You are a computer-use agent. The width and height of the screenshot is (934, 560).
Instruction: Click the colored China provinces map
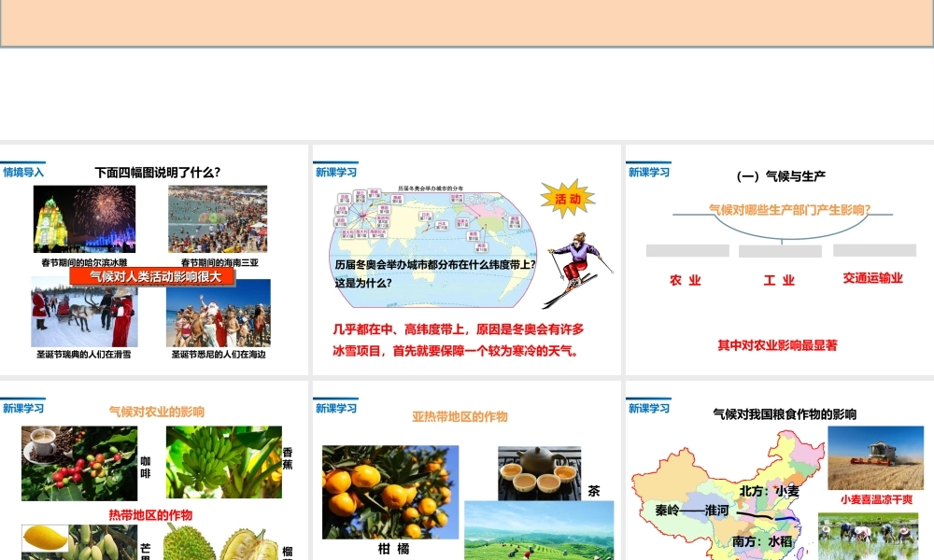pyautogui.click(x=728, y=497)
